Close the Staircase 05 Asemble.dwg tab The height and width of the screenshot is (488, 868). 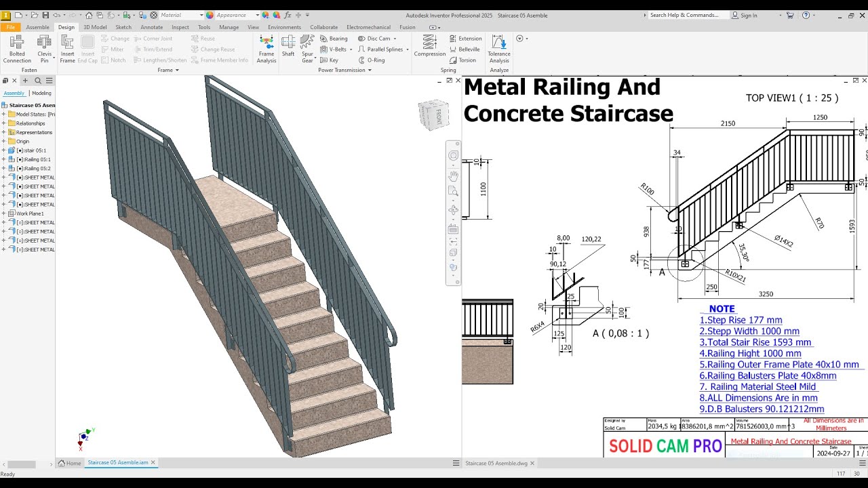(x=533, y=463)
